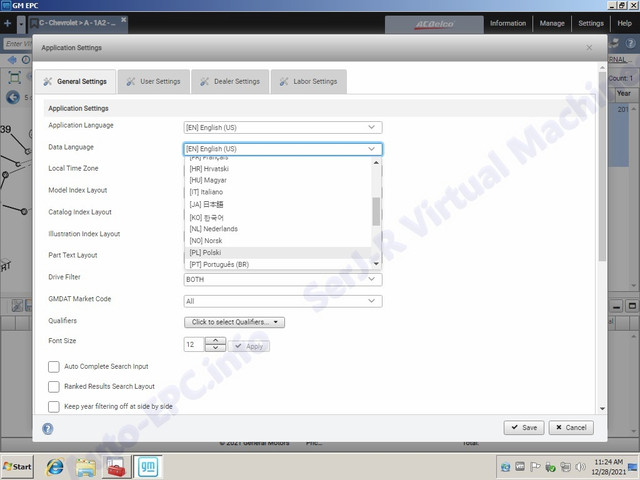Select the C - Chevrolet > A - 1A2 tab
This screenshot has height=480, width=640.
click(x=76, y=23)
